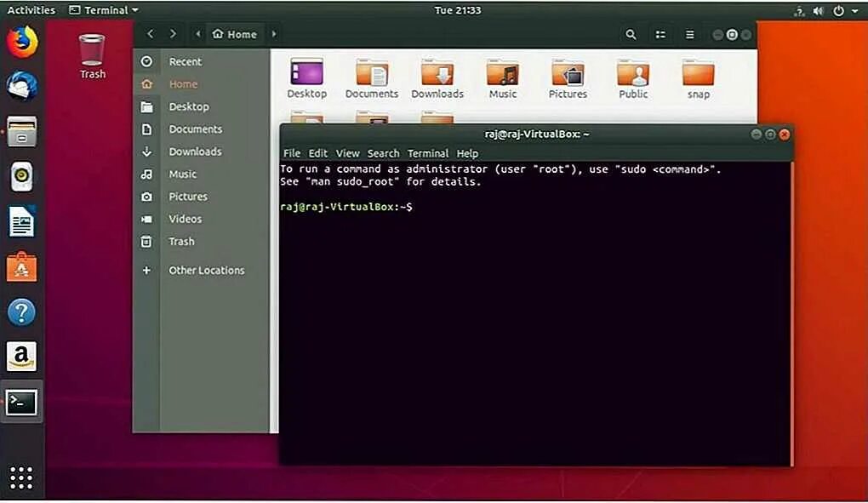The height and width of the screenshot is (503, 868).
Task: Click the Activities button in top bar
Action: tap(31, 10)
